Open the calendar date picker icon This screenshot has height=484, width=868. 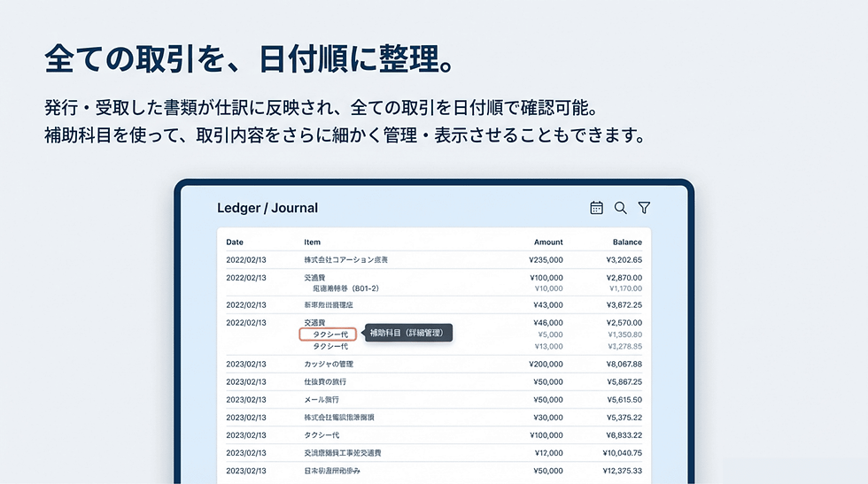tap(596, 208)
